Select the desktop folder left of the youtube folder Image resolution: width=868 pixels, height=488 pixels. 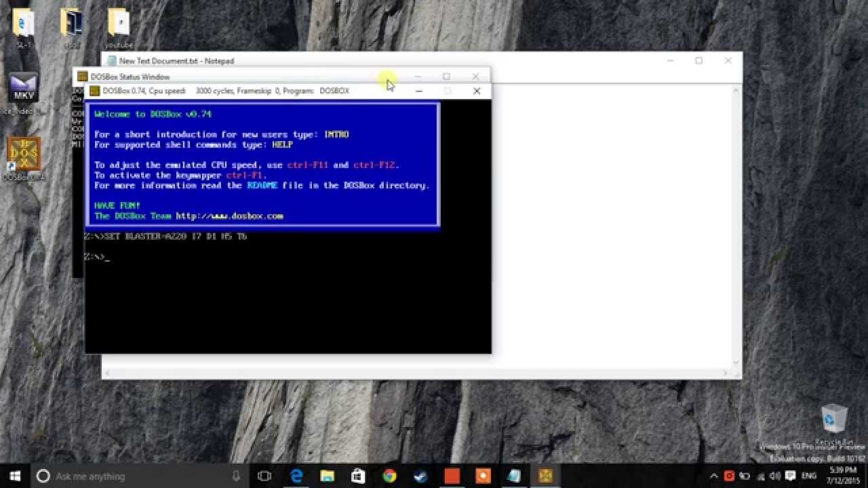coord(71,29)
